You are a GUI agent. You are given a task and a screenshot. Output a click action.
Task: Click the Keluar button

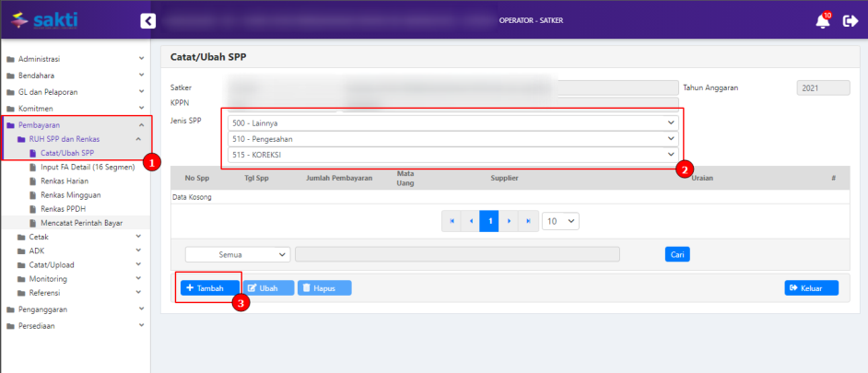[x=811, y=288]
